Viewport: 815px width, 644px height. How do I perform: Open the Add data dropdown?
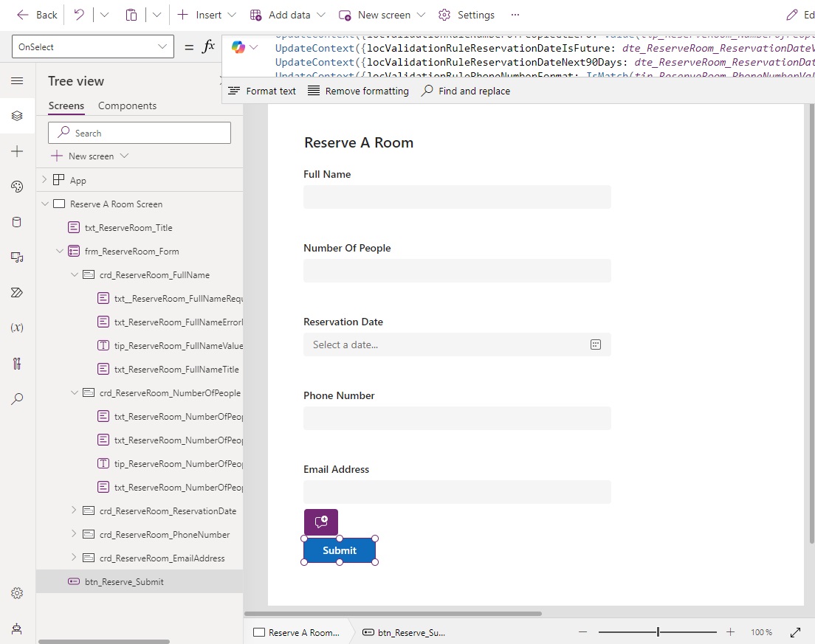[x=290, y=14]
